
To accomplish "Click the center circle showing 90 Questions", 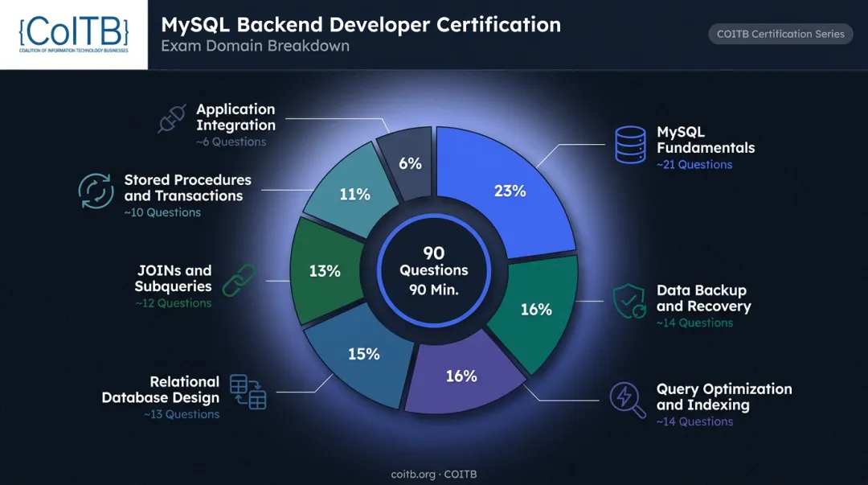I will 434,270.
